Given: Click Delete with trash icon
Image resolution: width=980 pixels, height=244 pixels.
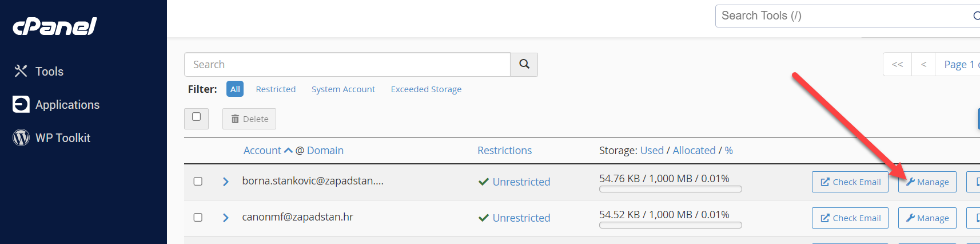Looking at the screenshot, I should 249,119.
